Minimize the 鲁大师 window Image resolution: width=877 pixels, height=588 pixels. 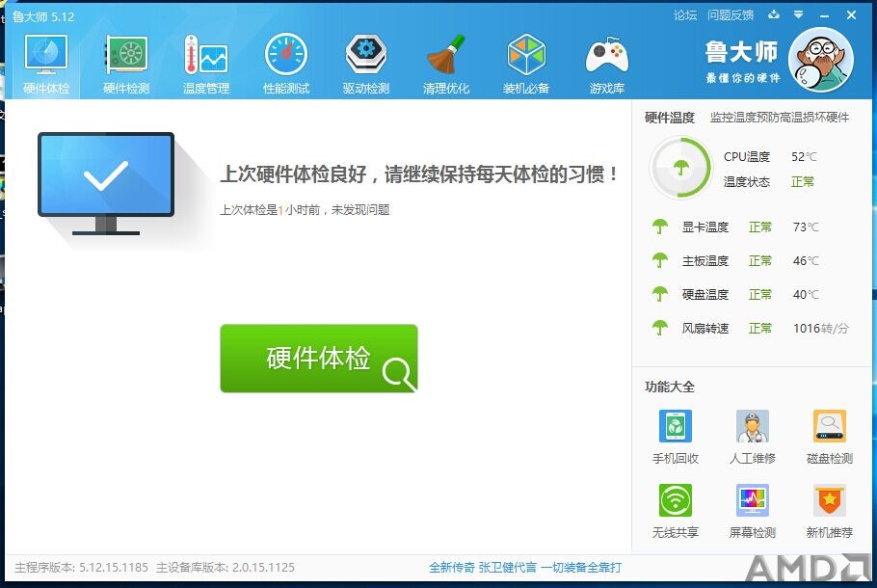pyautogui.click(x=824, y=15)
